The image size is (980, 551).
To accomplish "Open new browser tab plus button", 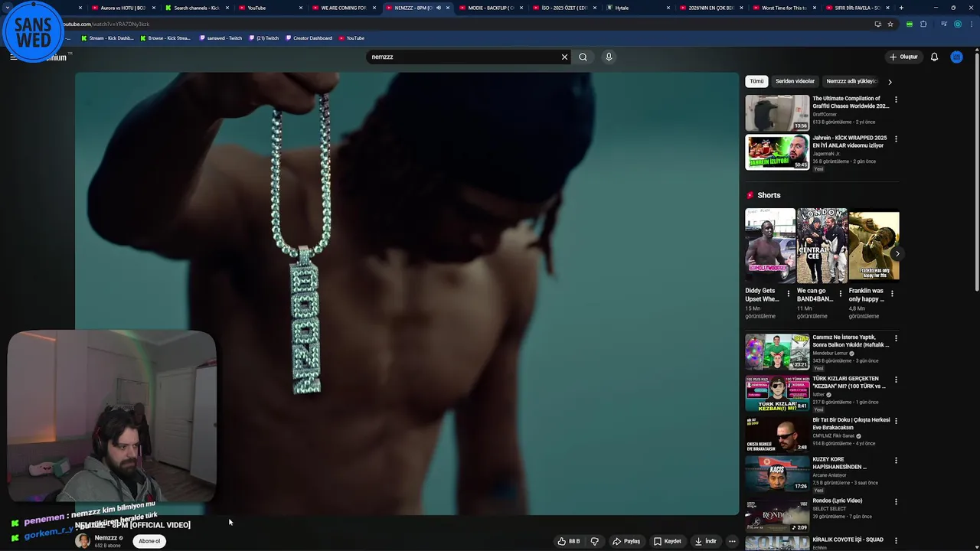I will (901, 8).
